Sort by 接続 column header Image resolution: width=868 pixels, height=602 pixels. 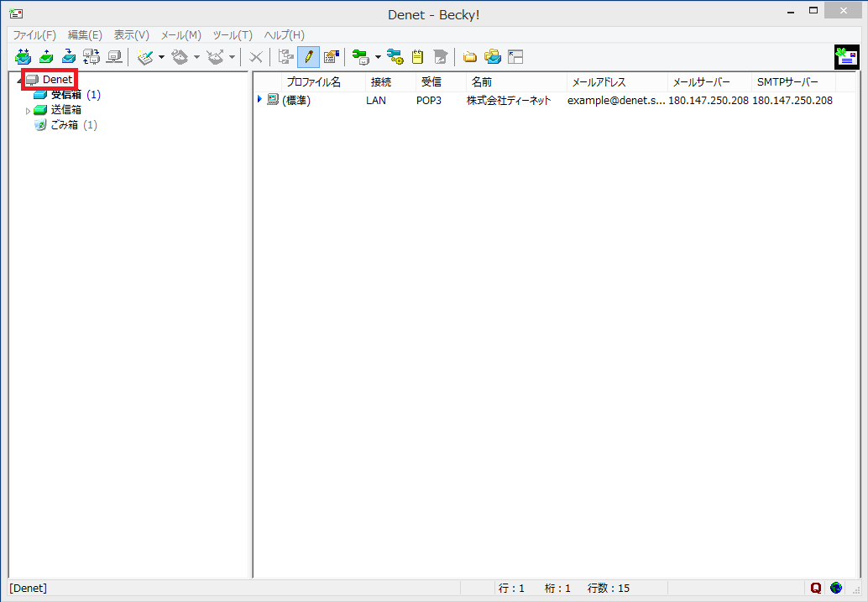click(x=390, y=82)
